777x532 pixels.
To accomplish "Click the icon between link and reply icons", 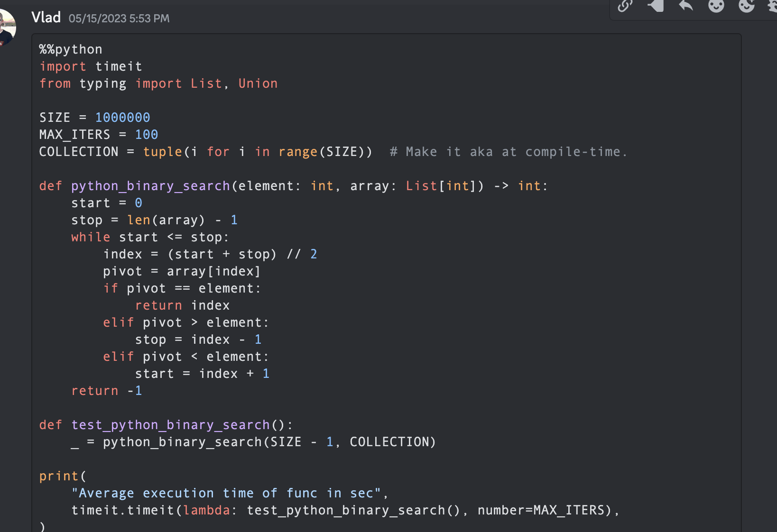I will tap(656, 6).
